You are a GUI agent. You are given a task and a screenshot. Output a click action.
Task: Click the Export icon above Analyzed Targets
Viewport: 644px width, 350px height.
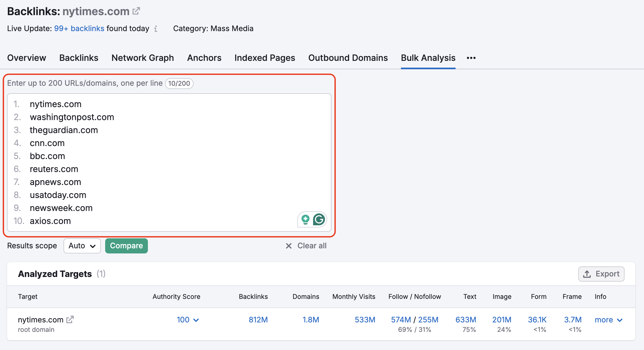pyautogui.click(x=587, y=274)
